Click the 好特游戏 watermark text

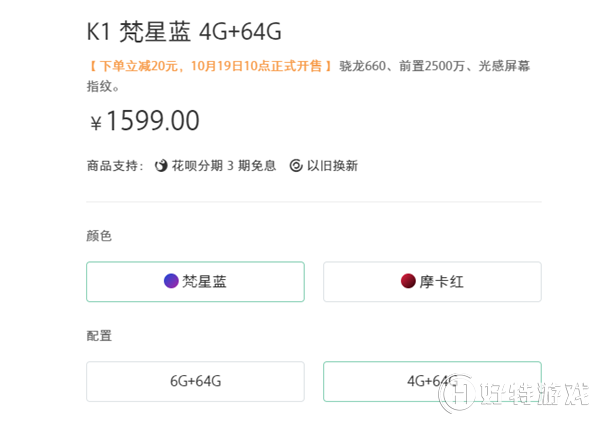point(535,394)
